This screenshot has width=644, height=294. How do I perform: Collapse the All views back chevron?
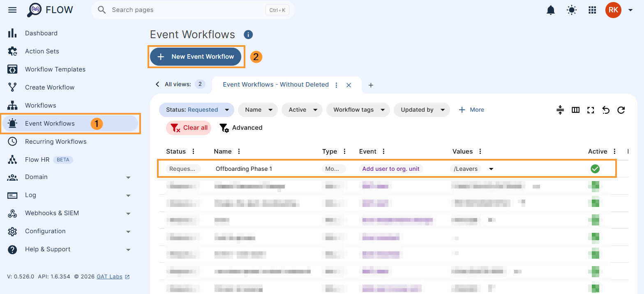point(157,85)
